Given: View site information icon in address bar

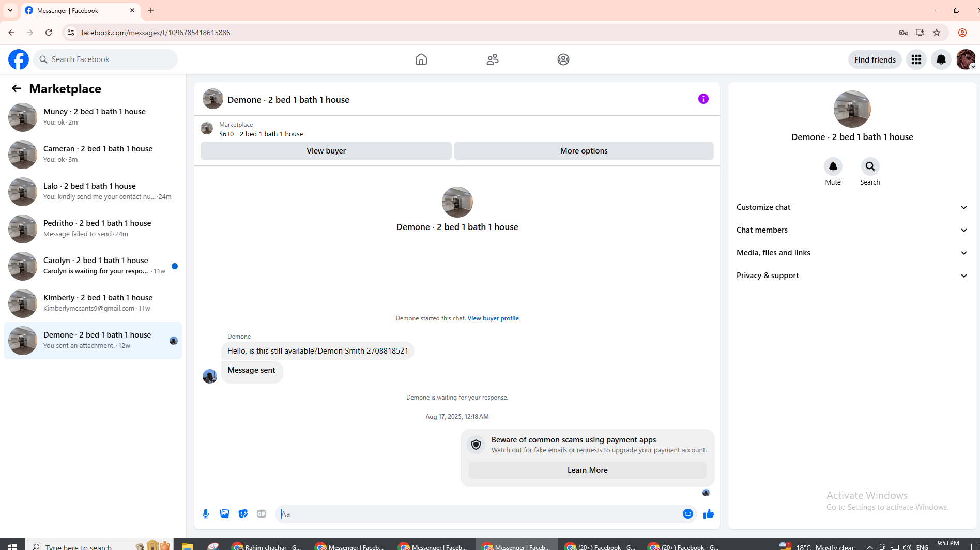Looking at the screenshot, I should pos(71,33).
